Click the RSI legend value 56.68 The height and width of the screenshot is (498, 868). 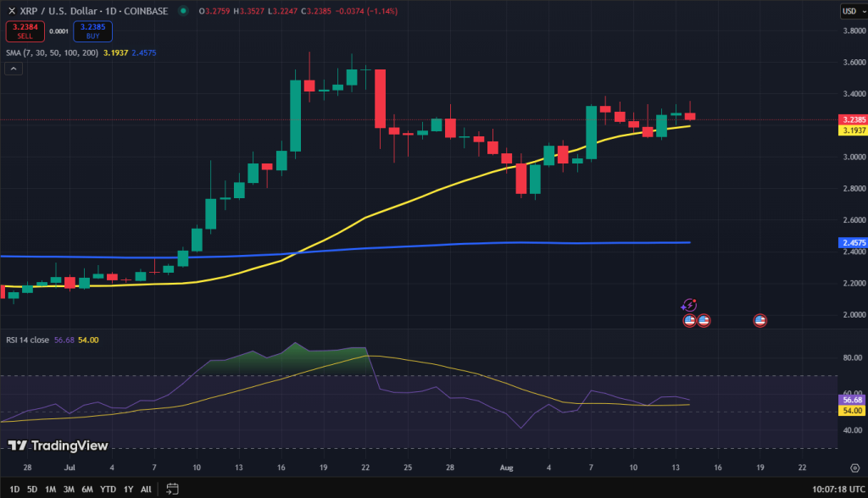64,340
